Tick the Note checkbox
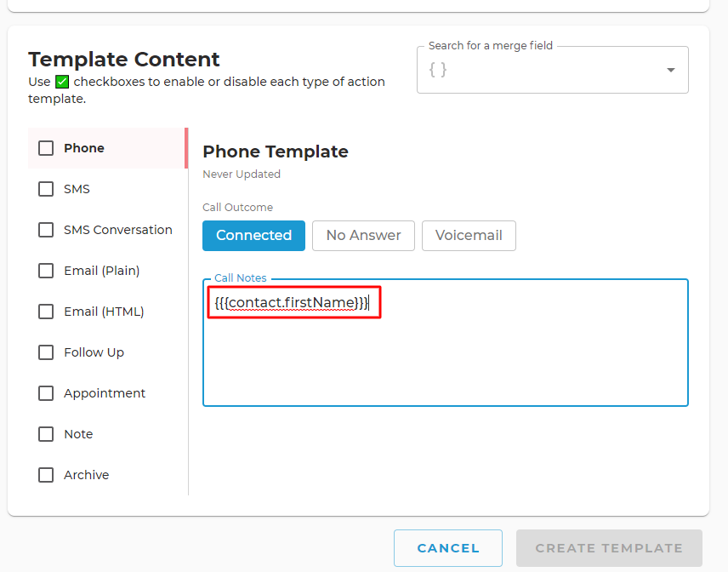728x572 pixels. (x=46, y=434)
